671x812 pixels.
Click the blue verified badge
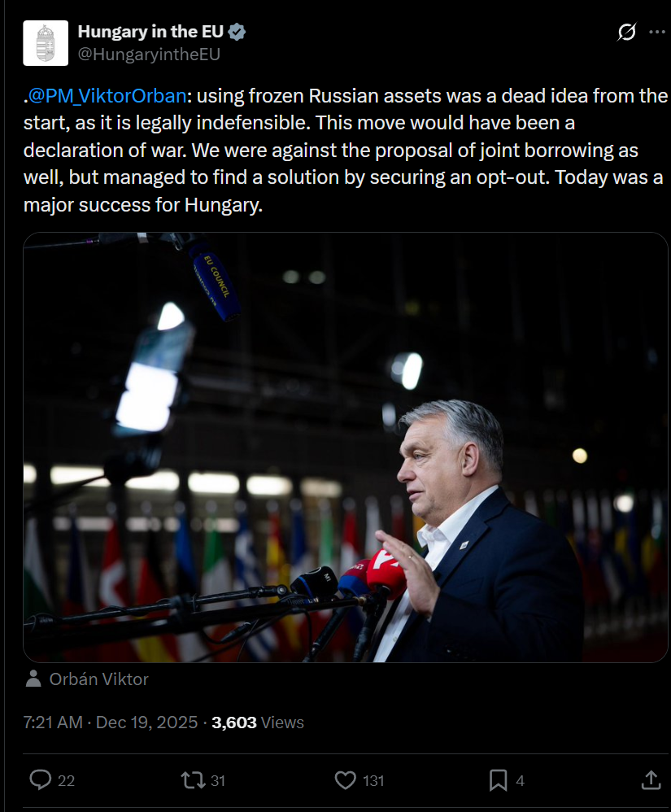[237, 33]
